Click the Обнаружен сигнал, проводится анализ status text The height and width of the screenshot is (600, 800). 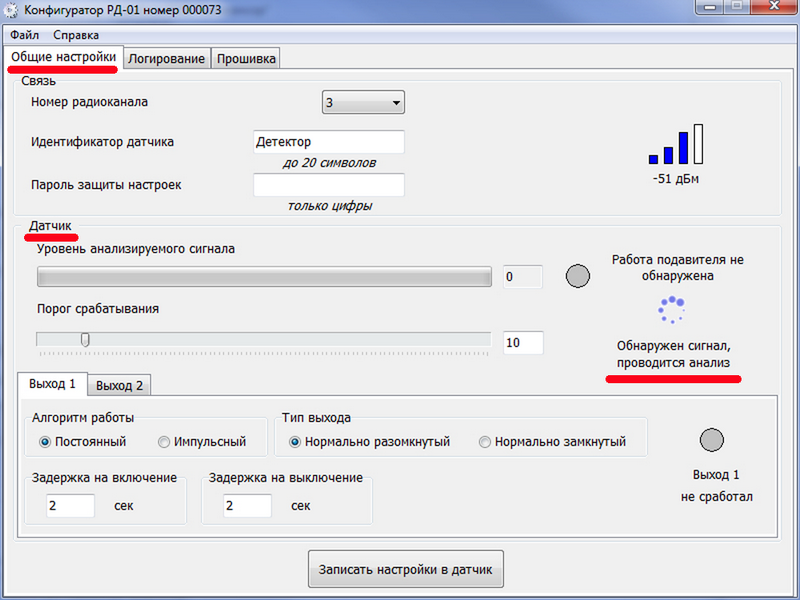pyautogui.click(x=673, y=354)
